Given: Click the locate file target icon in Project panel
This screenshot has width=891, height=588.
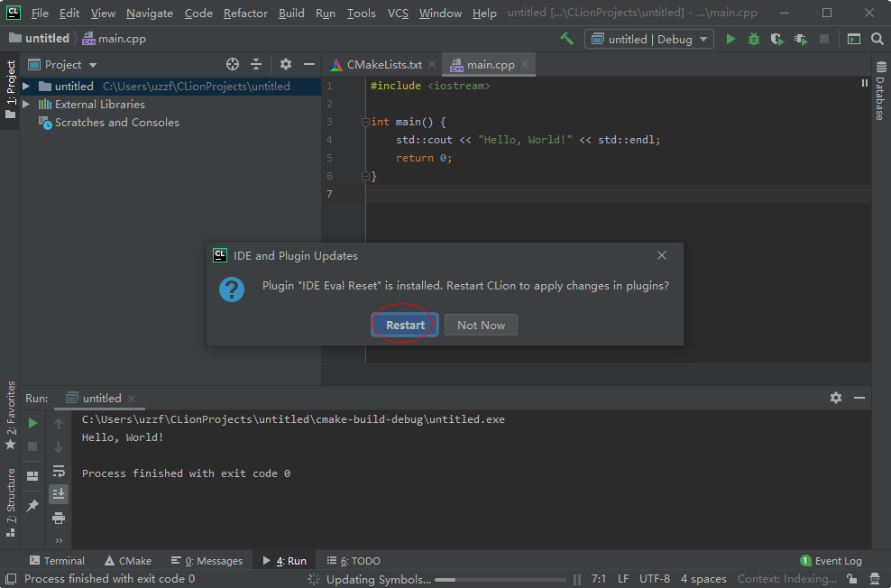Looking at the screenshot, I should [x=233, y=64].
